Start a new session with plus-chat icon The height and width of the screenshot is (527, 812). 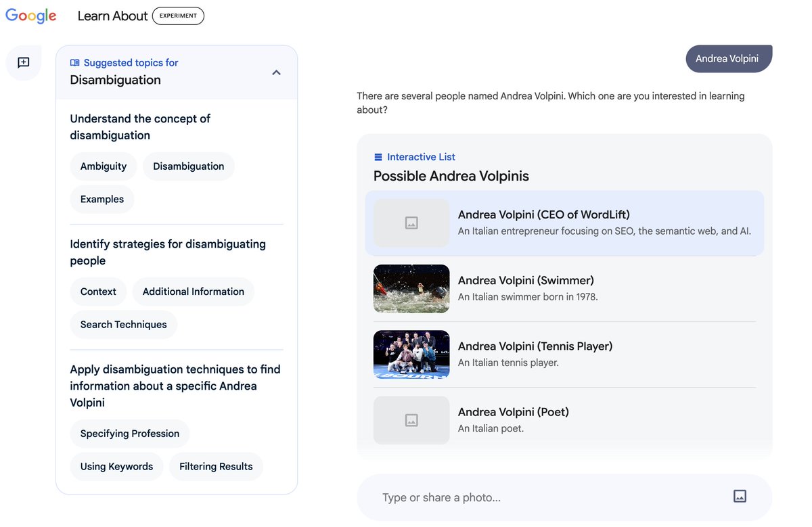tap(24, 63)
